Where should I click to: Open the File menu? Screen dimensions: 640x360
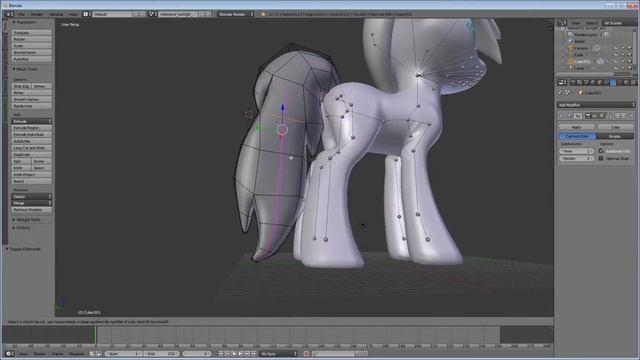[21, 14]
